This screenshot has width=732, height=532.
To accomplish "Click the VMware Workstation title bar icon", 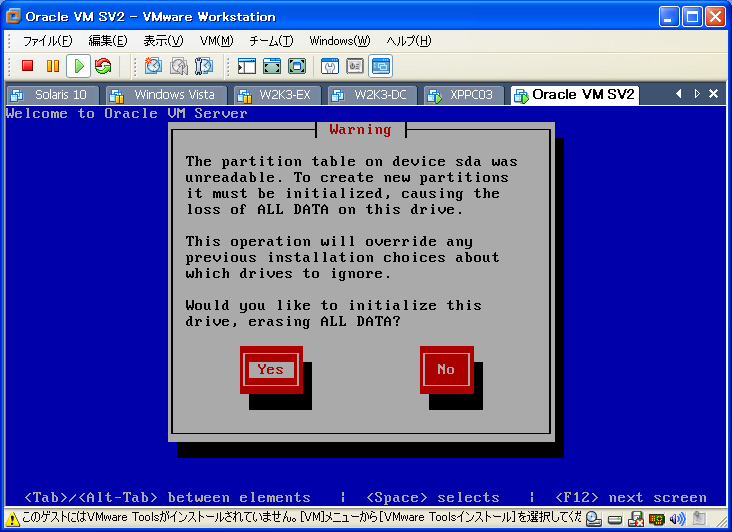I will click(x=14, y=16).
